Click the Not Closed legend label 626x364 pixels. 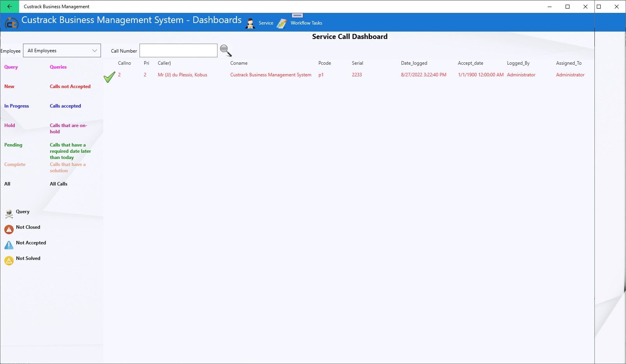(x=28, y=227)
